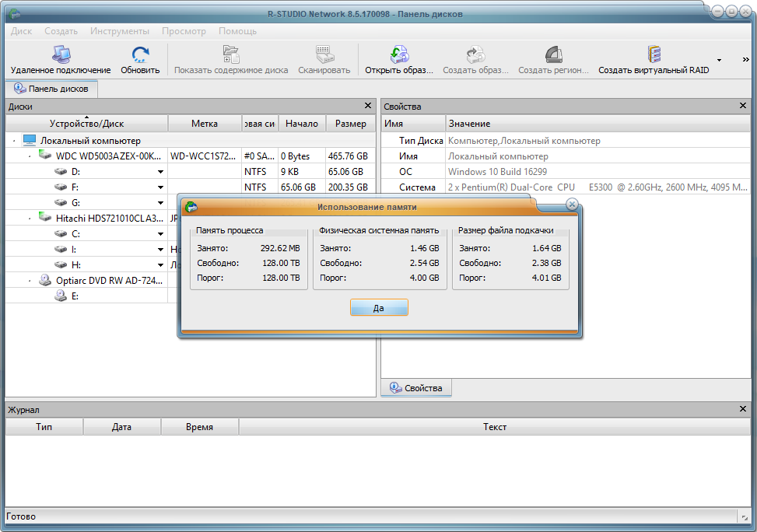Open the Диск menu
Image resolution: width=757 pixels, height=532 pixels.
21,31
